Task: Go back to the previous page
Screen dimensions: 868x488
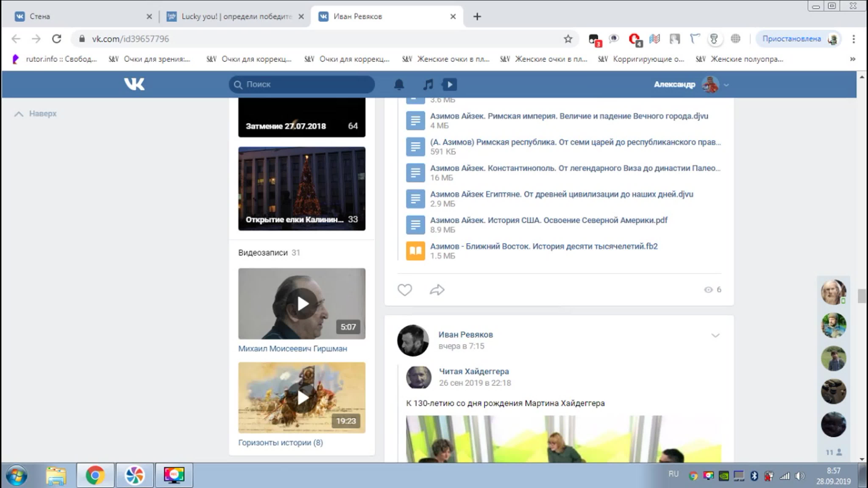Action: [x=16, y=39]
